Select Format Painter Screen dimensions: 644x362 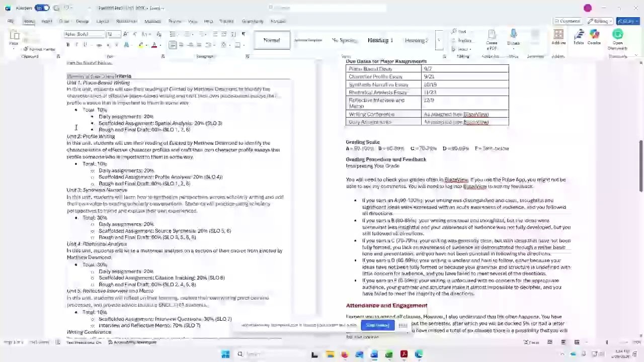[x=39, y=49]
